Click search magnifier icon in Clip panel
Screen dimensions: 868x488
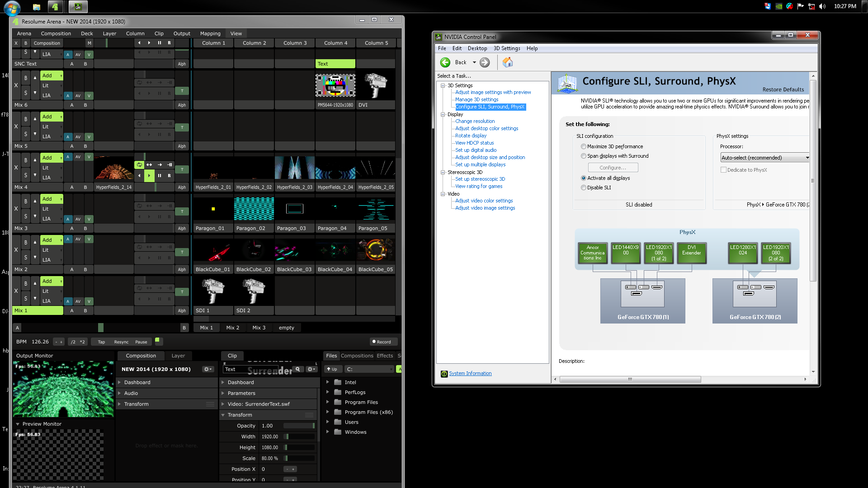[x=297, y=369]
